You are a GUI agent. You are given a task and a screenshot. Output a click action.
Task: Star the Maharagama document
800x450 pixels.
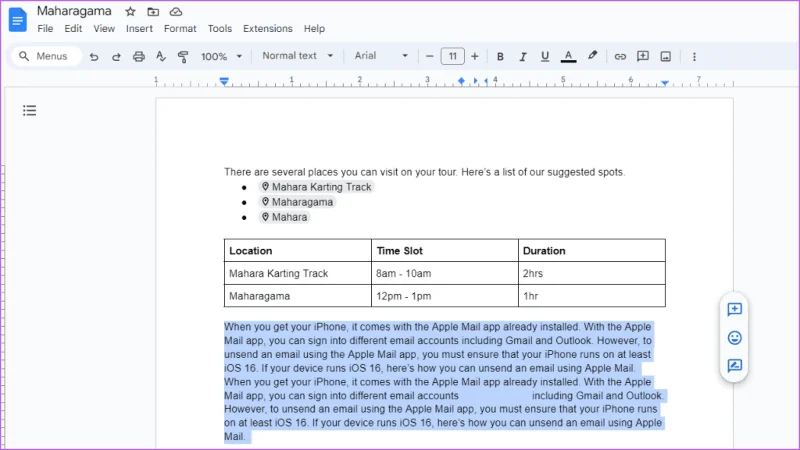pos(131,11)
